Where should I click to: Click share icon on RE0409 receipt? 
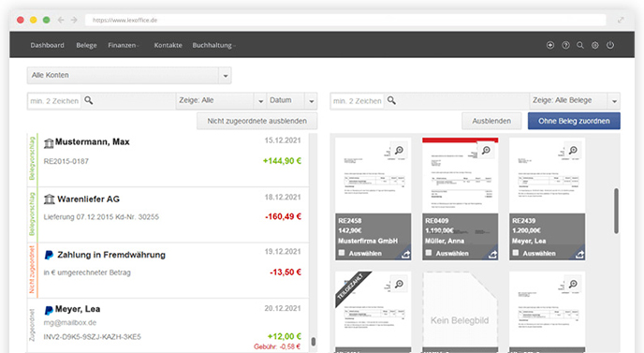click(492, 255)
